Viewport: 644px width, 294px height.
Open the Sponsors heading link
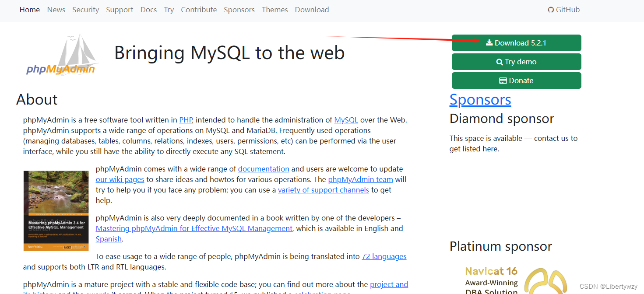point(480,100)
